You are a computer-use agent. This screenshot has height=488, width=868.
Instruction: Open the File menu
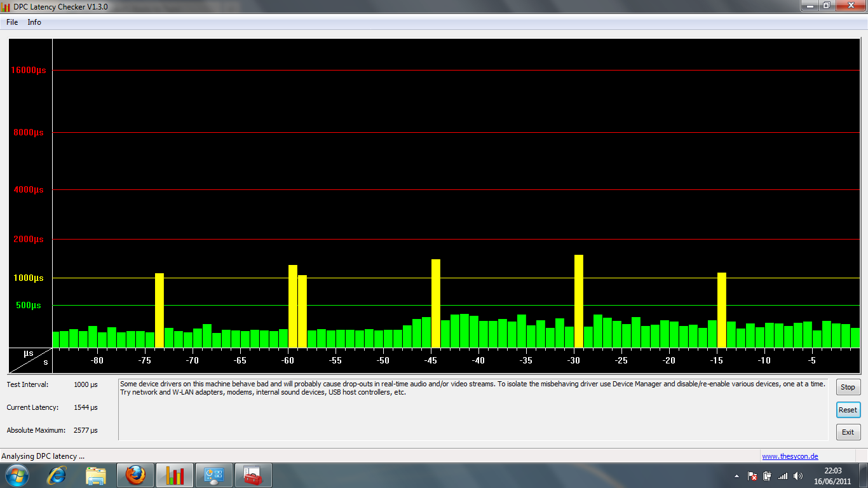point(12,22)
